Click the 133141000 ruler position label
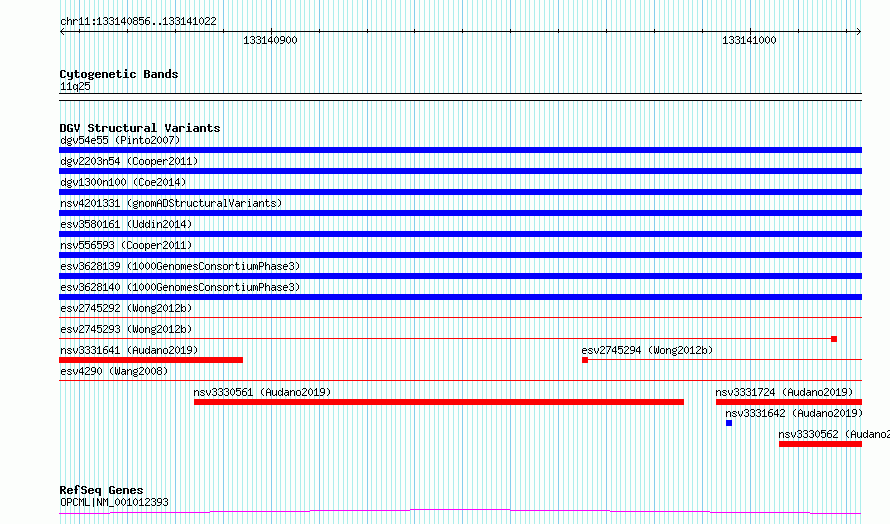Image resolution: width=890 pixels, height=524 pixels. pyautogui.click(x=749, y=40)
